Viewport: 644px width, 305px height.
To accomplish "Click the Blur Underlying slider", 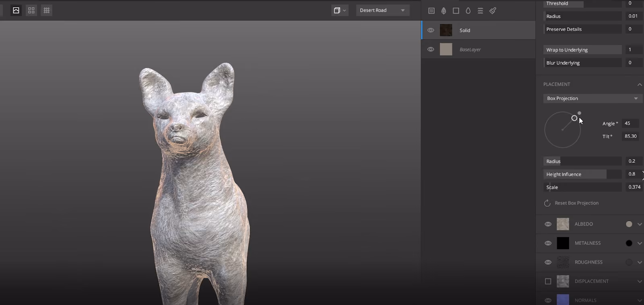I will click(582, 63).
